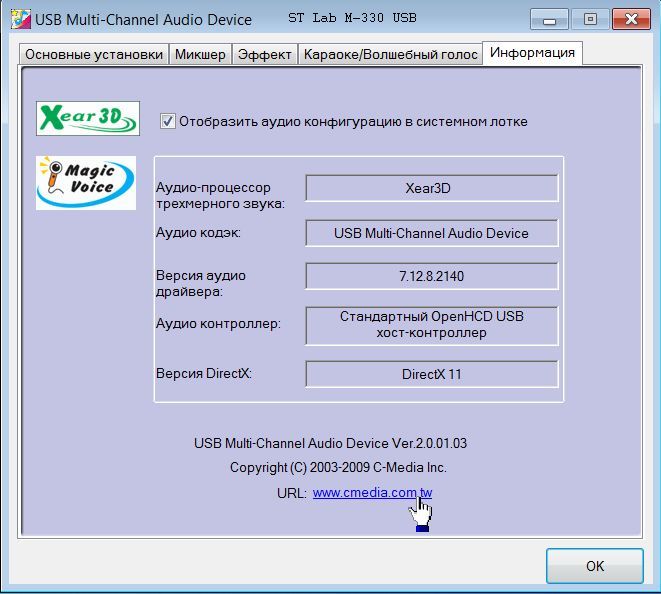
Task: Open the Микшер tab
Action: coord(200,54)
